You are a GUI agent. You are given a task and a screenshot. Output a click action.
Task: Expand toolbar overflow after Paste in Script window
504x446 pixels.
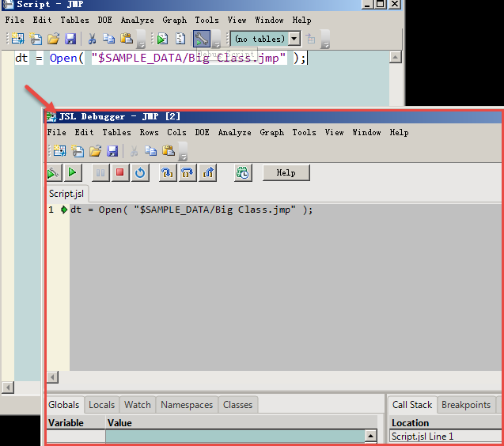[141, 40]
